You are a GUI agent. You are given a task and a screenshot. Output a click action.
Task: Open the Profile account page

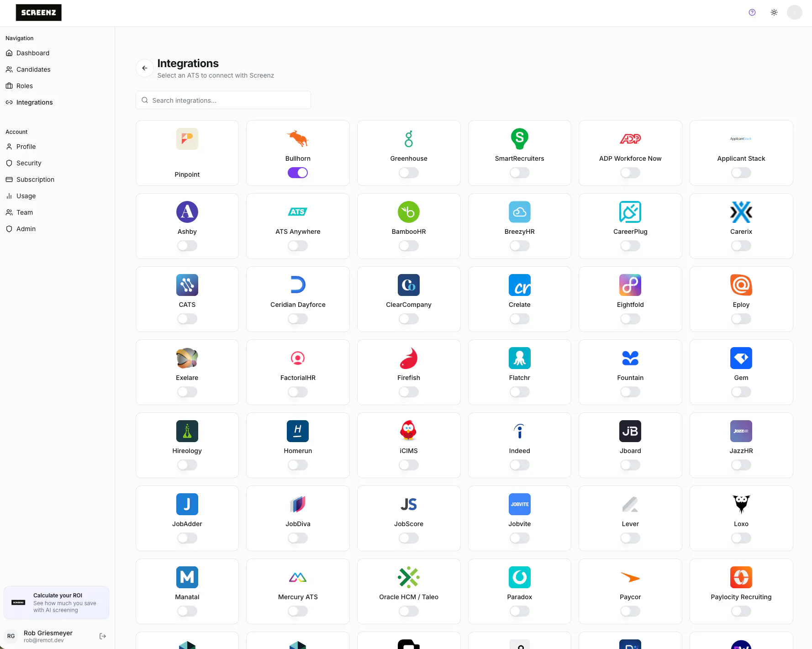26,147
